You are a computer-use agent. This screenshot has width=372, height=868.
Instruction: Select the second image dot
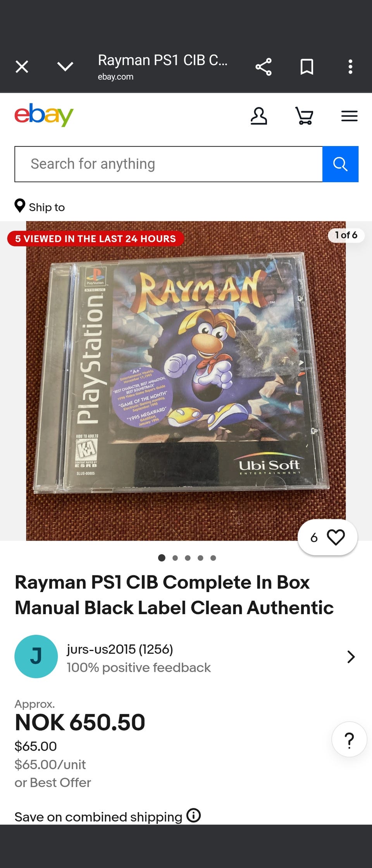coord(175,558)
